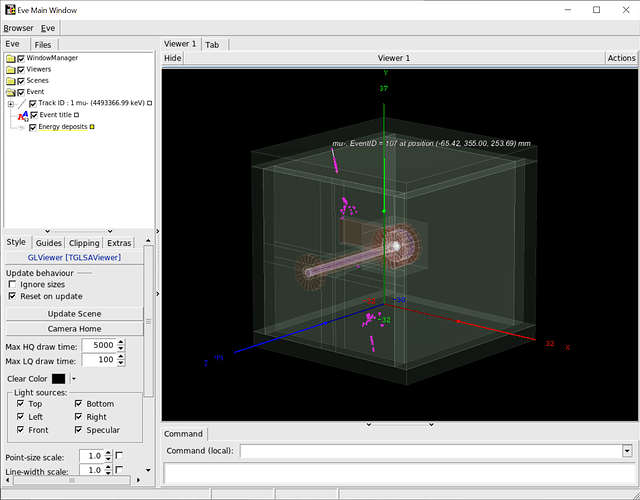Increase Max HQ draw time value

click(121, 342)
